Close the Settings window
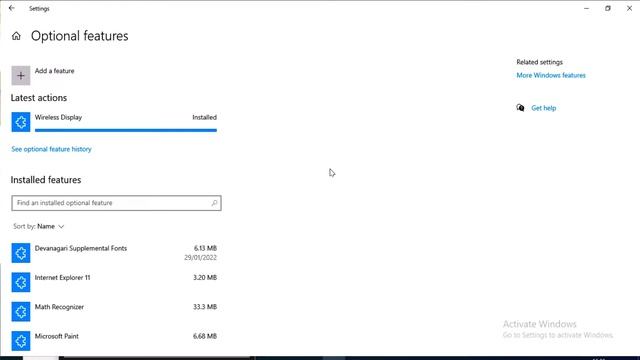Viewport: 640px width, 360px height. [x=629, y=8]
